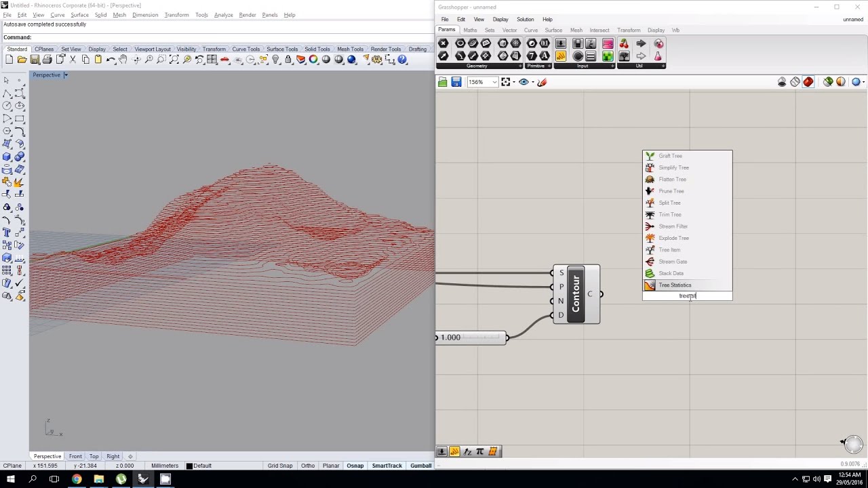The height and width of the screenshot is (488, 868).
Task: Add the Panel component yellow icon
Action: pos(561,56)
